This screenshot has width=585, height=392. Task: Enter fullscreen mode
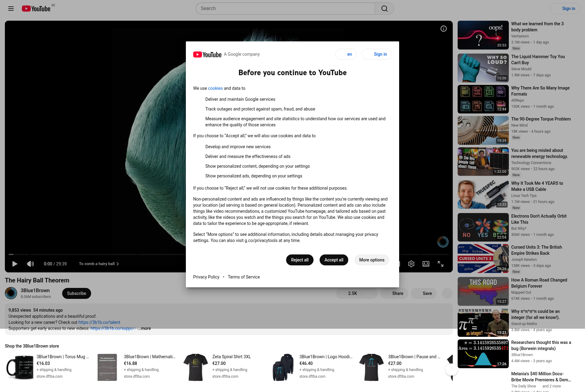point(441,264)
